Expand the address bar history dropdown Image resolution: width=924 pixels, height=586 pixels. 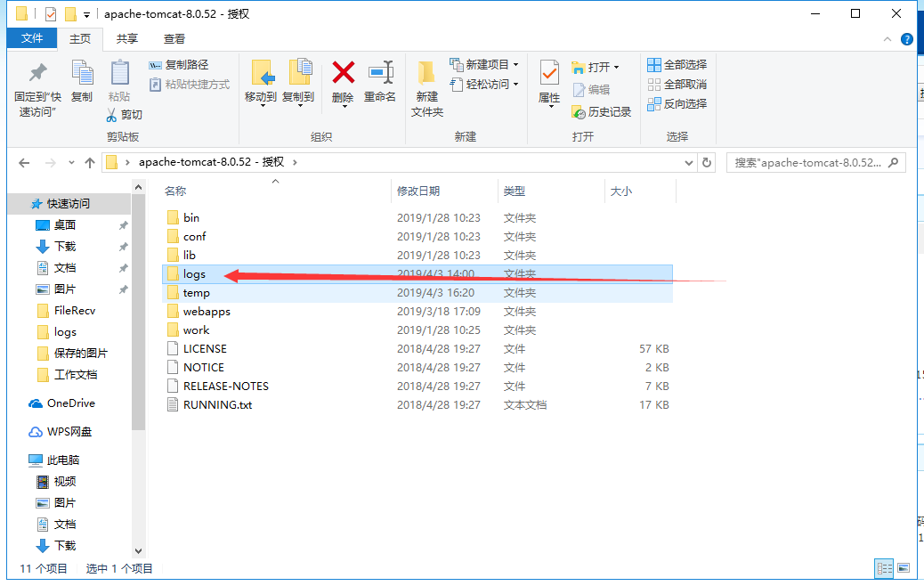pos(688,163)
